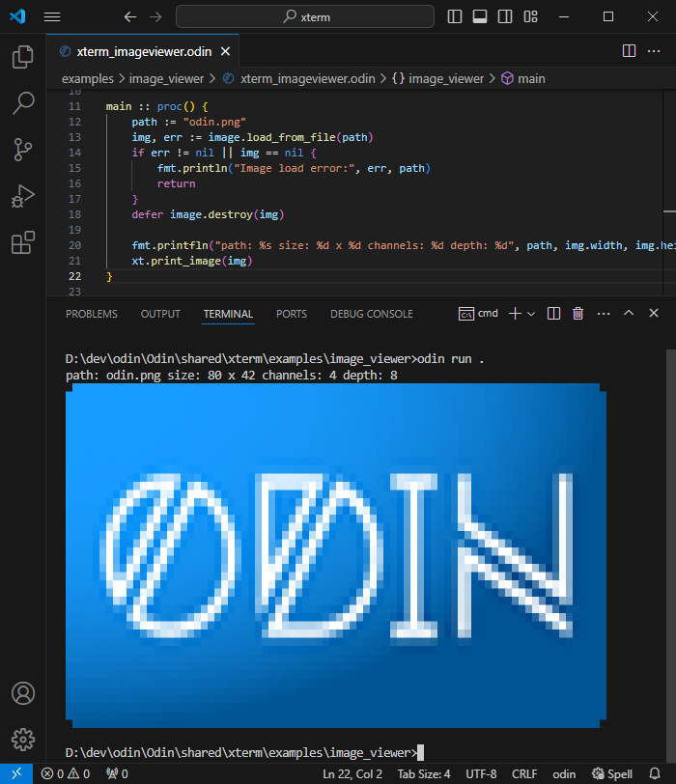Open the Extensions view
This screenshot has height=784, width=676.
point(23,242)
